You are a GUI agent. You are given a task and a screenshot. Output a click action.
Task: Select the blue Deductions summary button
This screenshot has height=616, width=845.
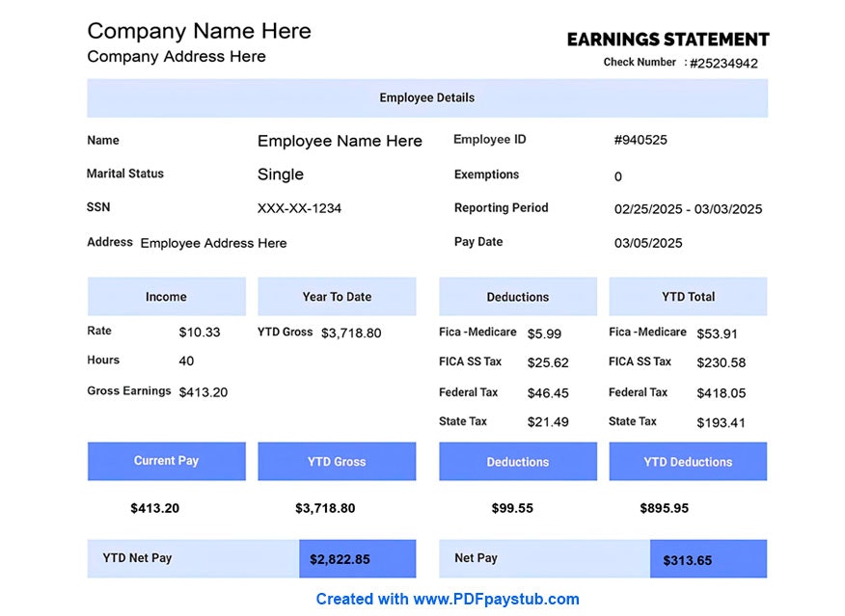pyautogui.click(x=517, y=461)
